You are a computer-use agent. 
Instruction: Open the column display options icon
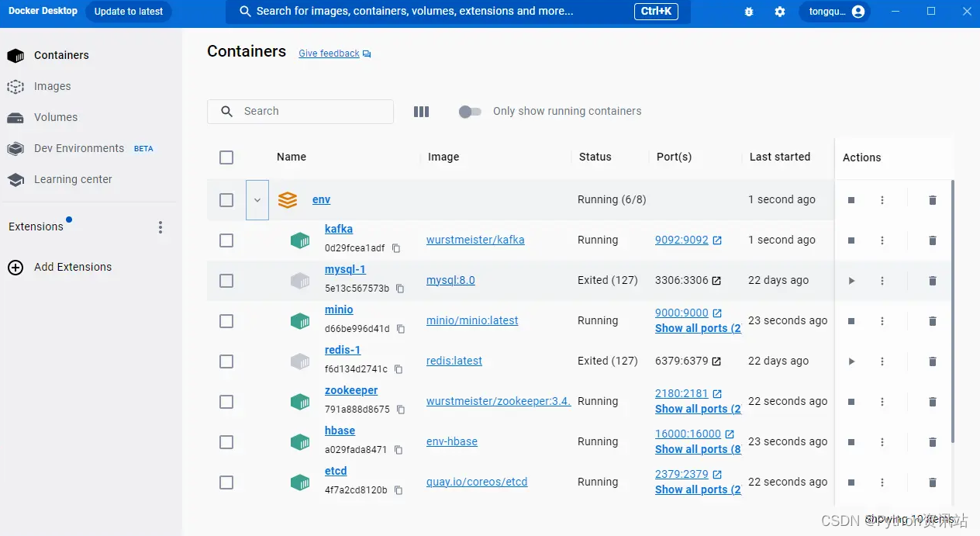pos(421,112)
